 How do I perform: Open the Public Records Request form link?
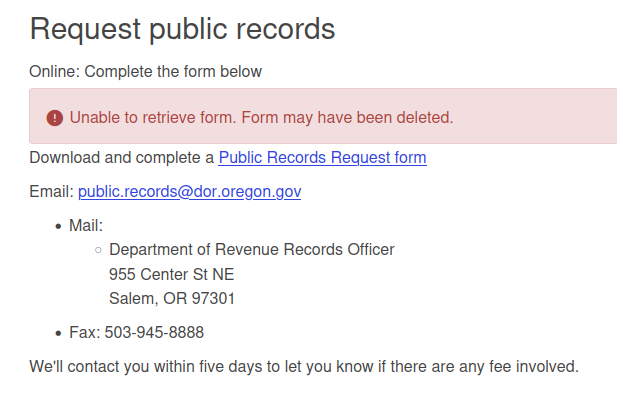coord(322,158)
